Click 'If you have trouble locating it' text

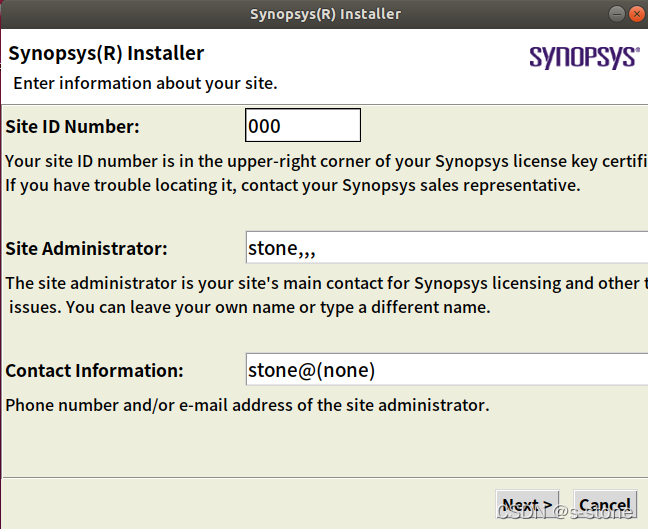(x=293, y=185)
